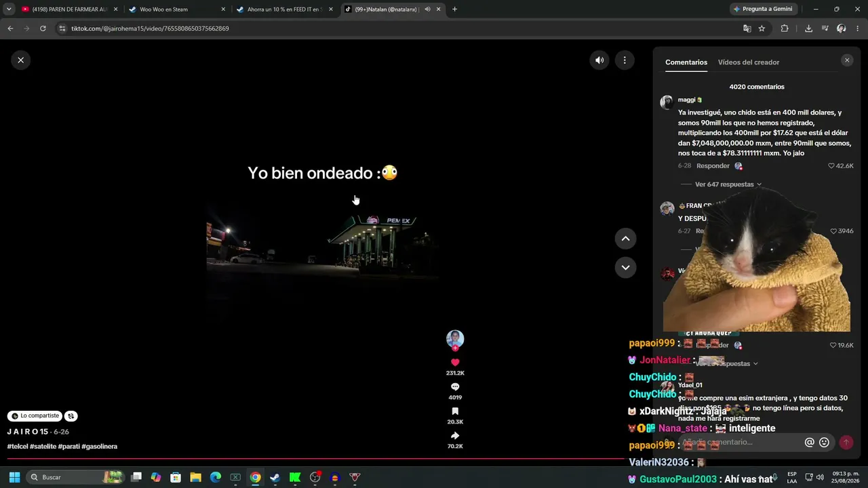Screen dimensions: 868x488
Task: Like the comment showing 3946 likes
Action: (834, 231)
